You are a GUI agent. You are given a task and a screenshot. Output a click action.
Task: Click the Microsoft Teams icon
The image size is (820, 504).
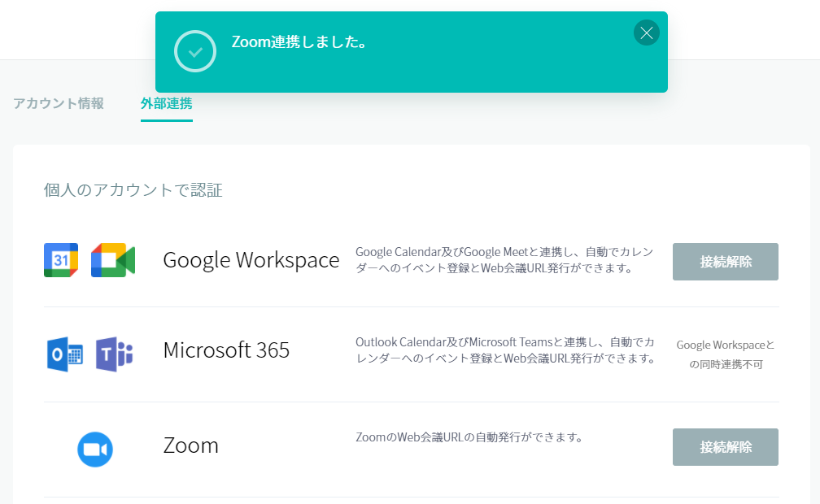point(115,354)
